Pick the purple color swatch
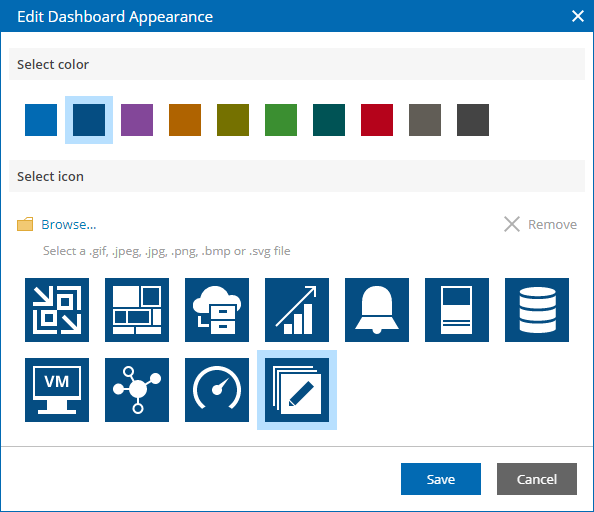Viewport: 594px width, 512px height. [137, 120]
